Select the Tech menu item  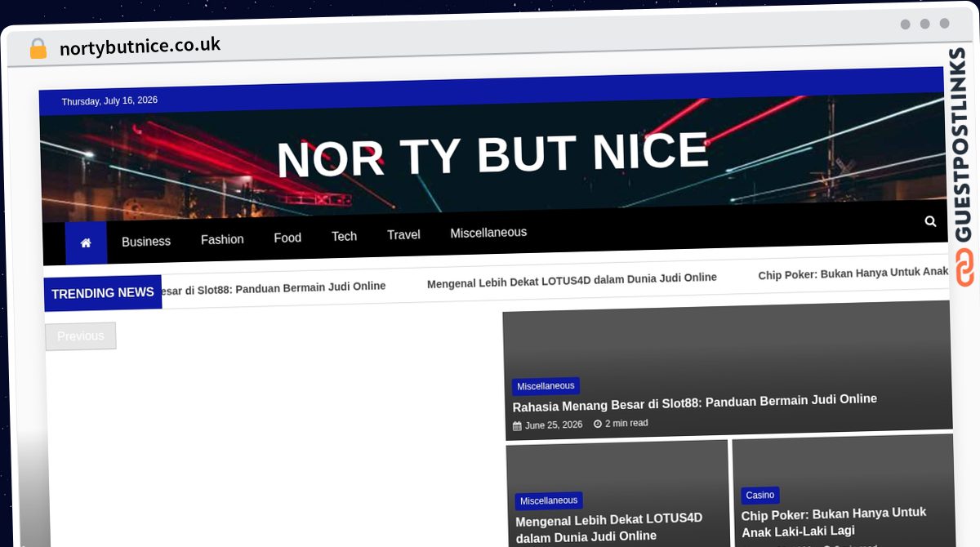pos(344,236)
